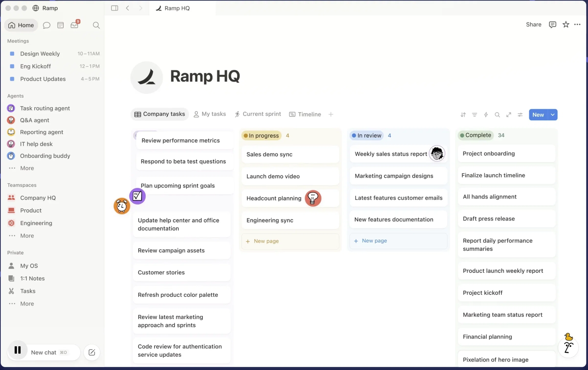
Task: Expand More under Agents
Action: (27, 168)
